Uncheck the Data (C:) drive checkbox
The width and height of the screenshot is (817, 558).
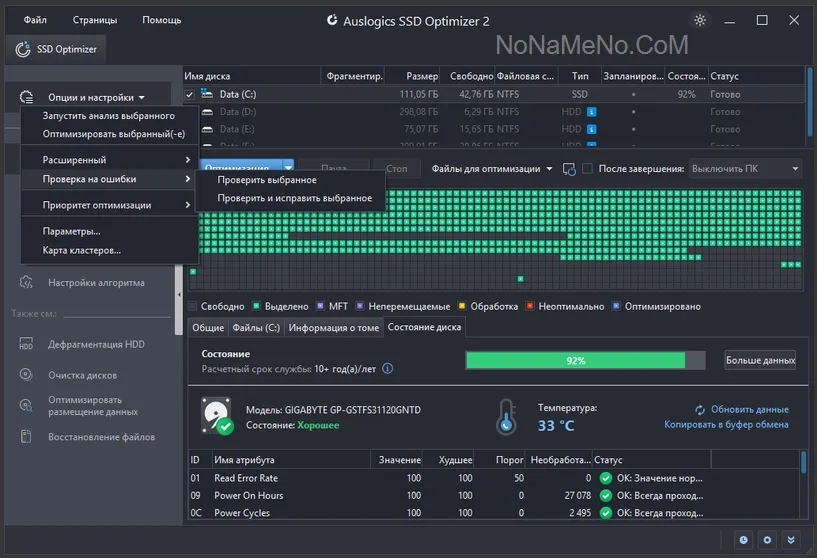[x=190, y=94]
